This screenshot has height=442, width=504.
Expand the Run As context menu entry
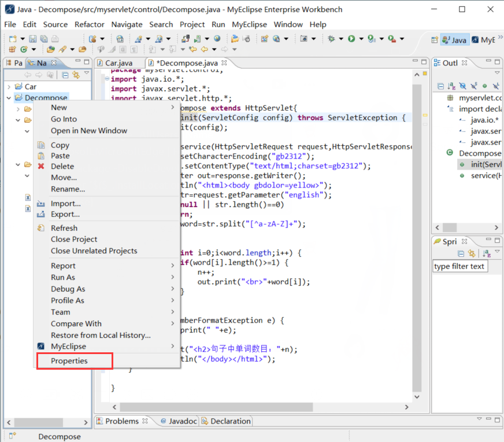coord(64,277)
